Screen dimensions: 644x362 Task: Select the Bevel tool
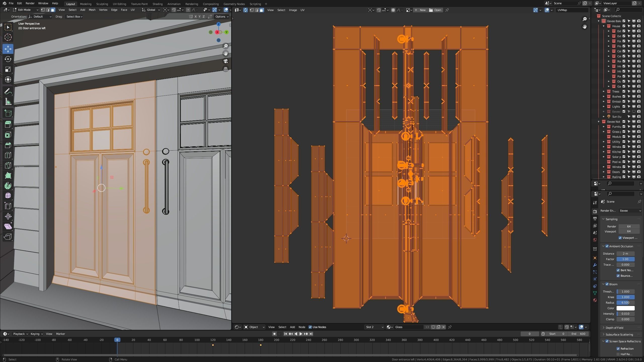[x=8, y=145]
